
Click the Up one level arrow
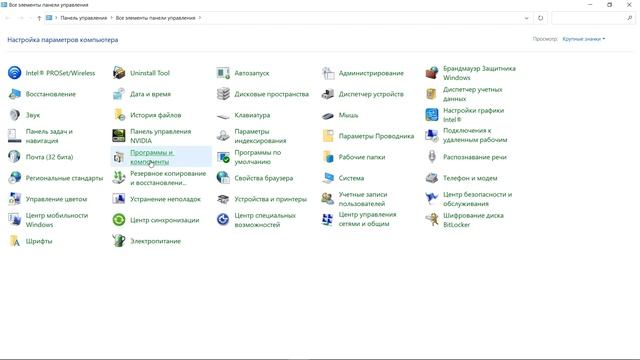[x=39, y=18]
